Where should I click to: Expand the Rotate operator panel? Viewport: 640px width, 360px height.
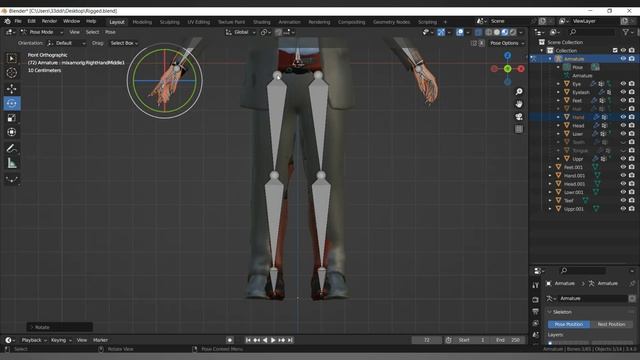[60, 327]
